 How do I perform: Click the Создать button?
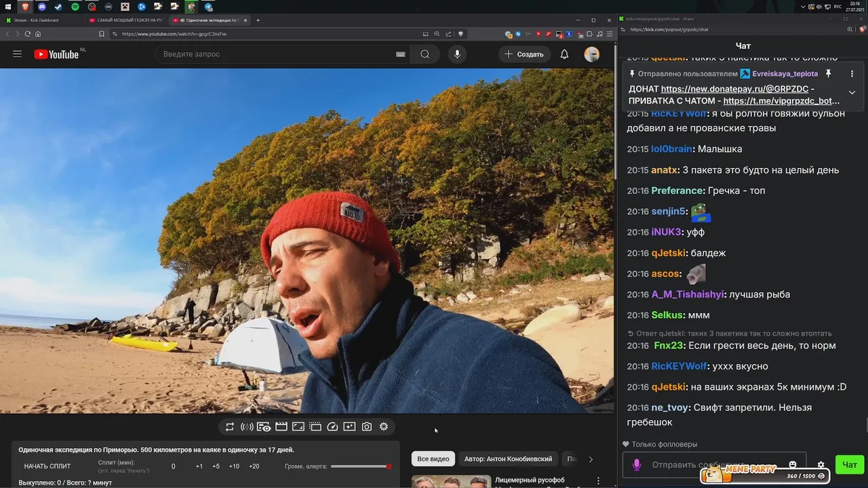pyautogui.click(x=524, y=54)
